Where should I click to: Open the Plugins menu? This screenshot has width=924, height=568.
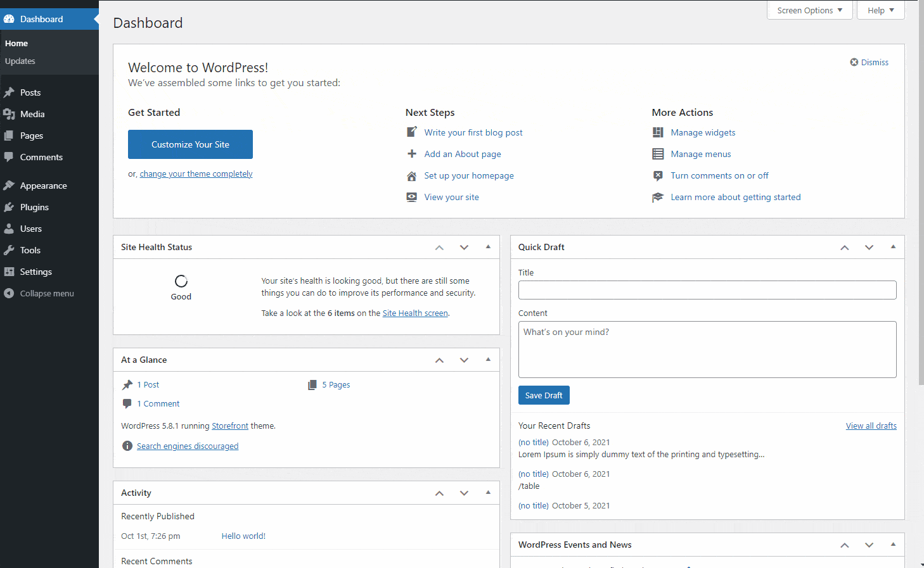click(x=49, y=207)
